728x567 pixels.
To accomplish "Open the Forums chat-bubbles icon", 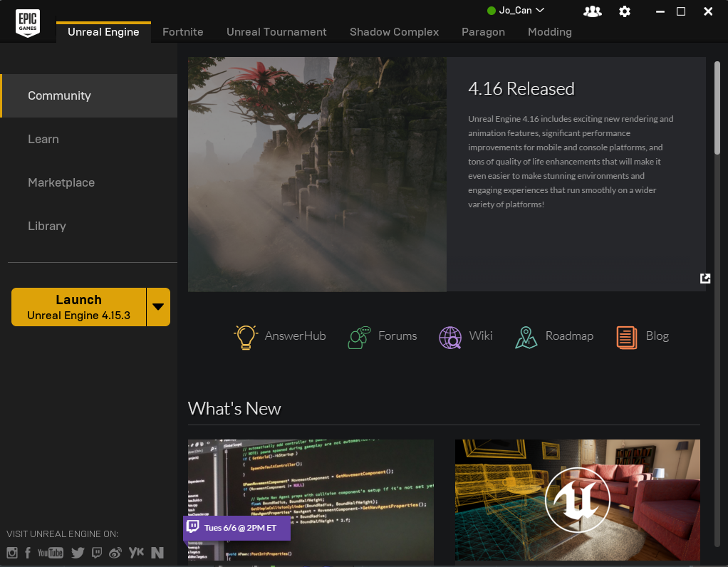I will [359, 337].
